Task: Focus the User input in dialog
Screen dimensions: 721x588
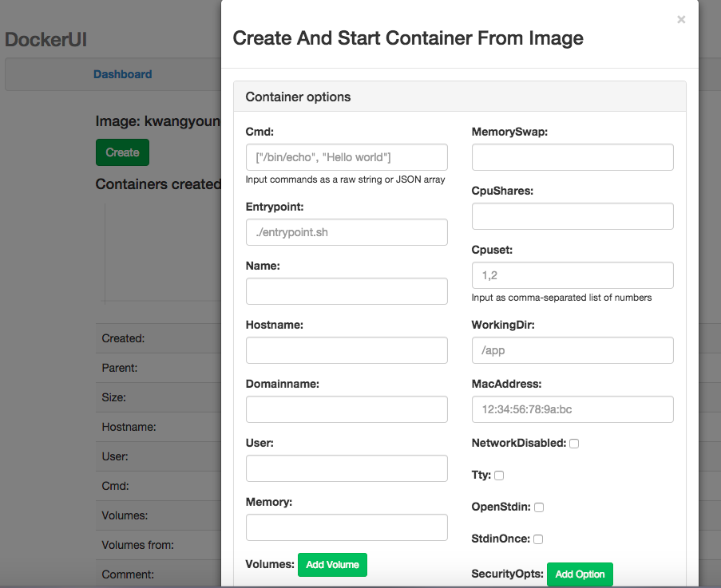Action: coord(347,468)
